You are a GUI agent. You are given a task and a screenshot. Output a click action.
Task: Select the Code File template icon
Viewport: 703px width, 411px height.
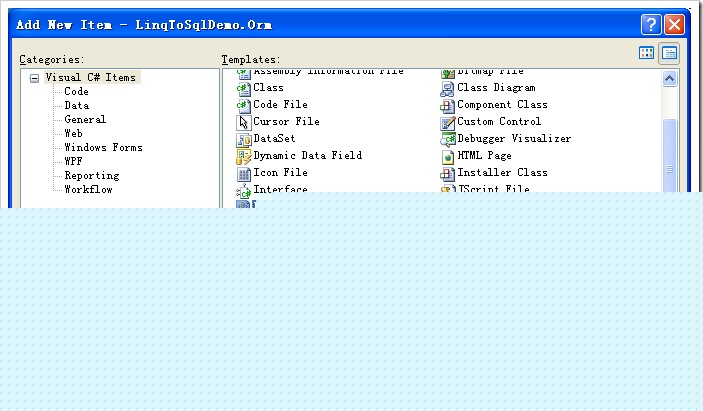click(x=243, y=105)
